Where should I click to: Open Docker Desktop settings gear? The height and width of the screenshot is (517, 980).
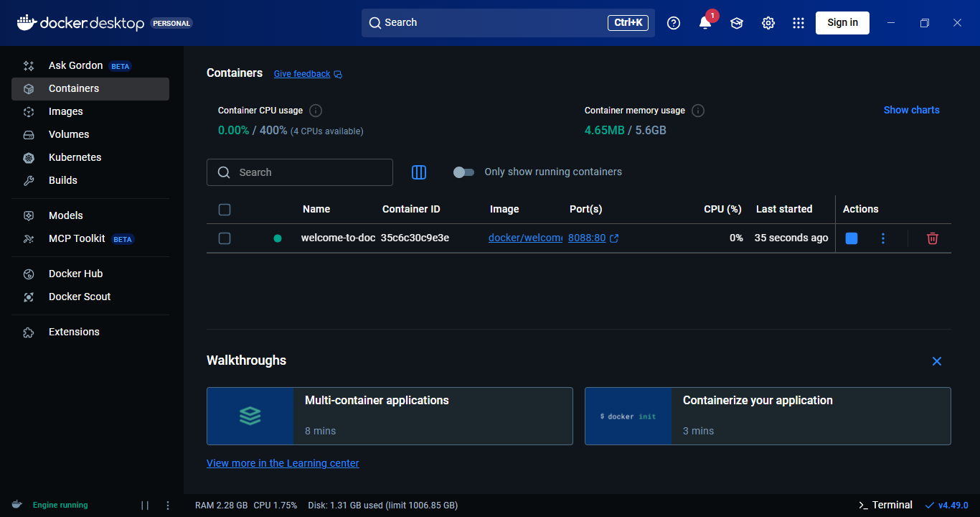click(x=768, y=22)
